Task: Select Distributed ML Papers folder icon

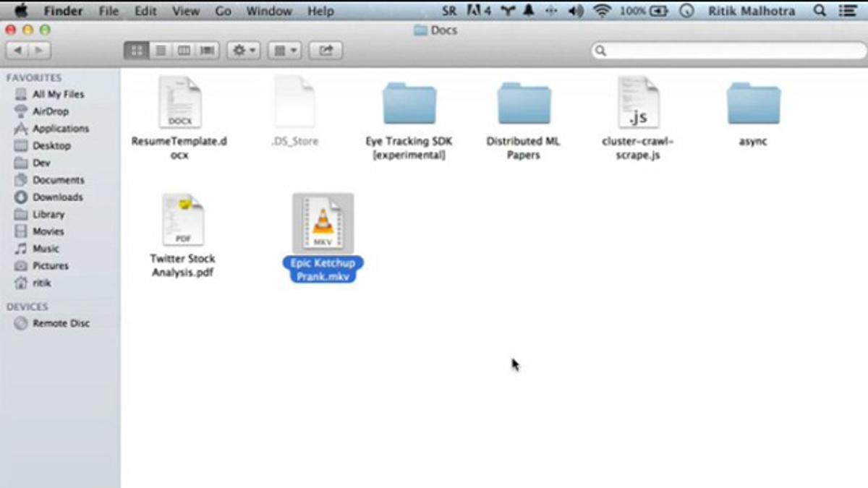Action: 524,103
